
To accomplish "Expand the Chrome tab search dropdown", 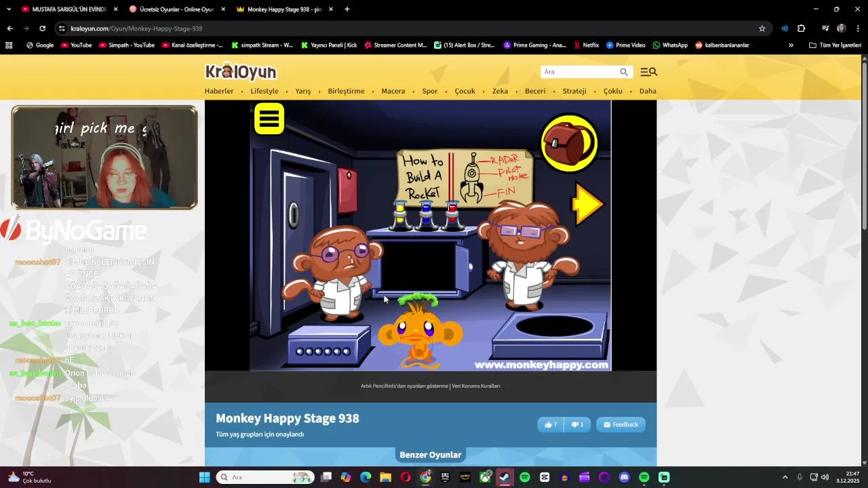I will pyautogui.click(x=8, y=9).
